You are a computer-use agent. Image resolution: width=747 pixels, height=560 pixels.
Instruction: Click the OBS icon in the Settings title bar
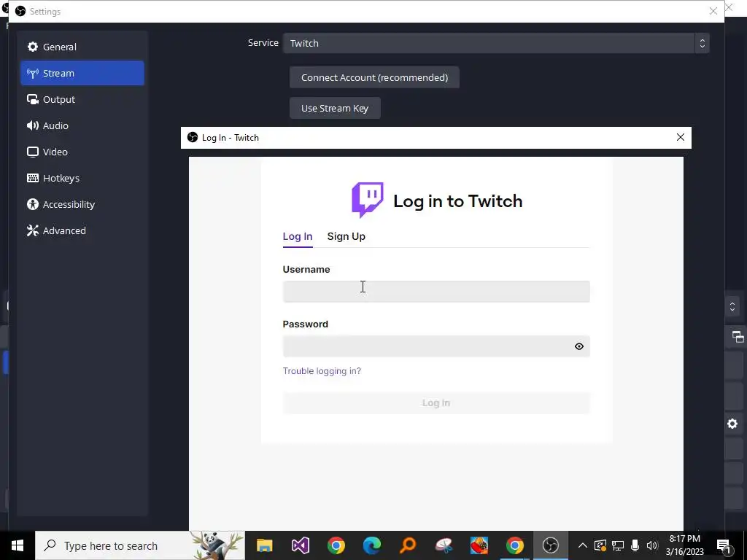tap(20, 11)
